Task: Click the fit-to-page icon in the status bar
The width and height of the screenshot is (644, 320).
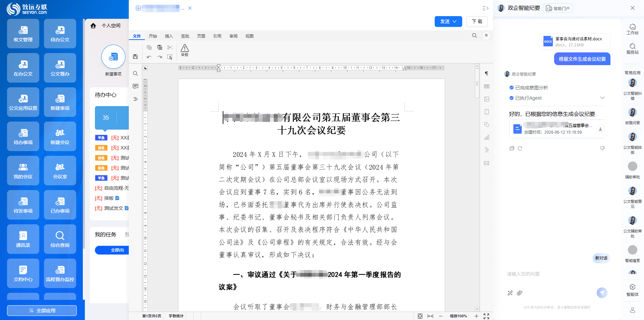Action: 420,316
